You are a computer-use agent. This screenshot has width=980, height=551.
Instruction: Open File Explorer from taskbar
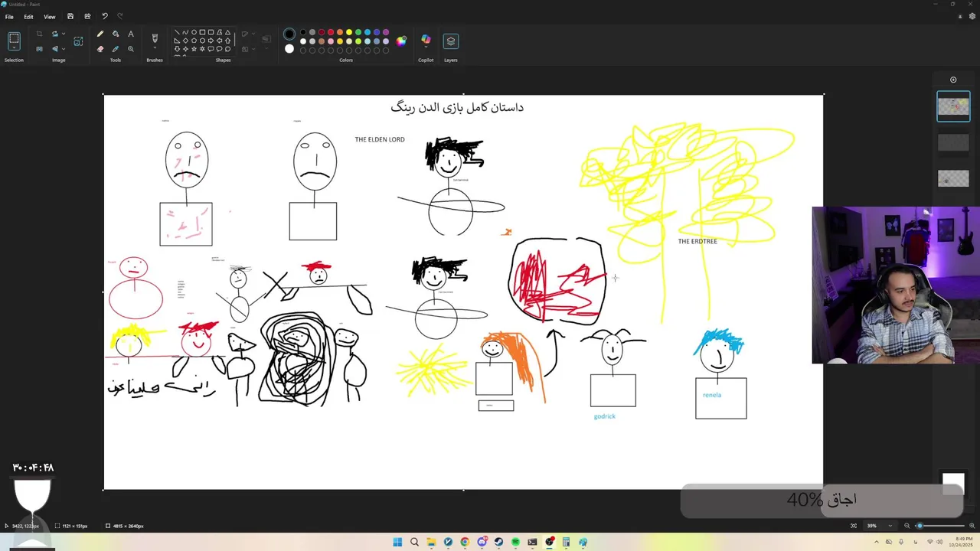(x=431, y=542)
